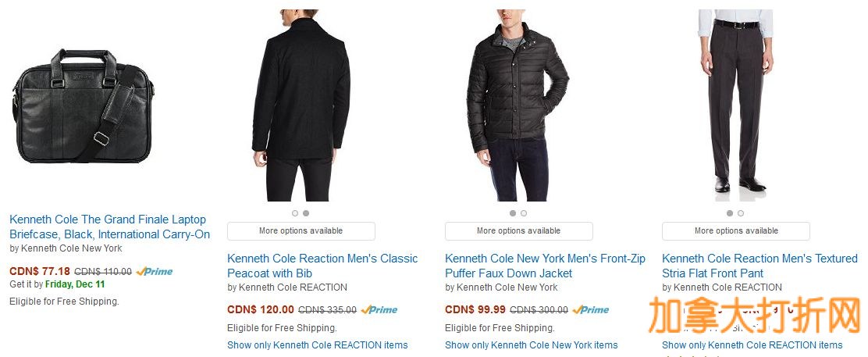Expand More options available for the peacoat

tap(301, 231)
